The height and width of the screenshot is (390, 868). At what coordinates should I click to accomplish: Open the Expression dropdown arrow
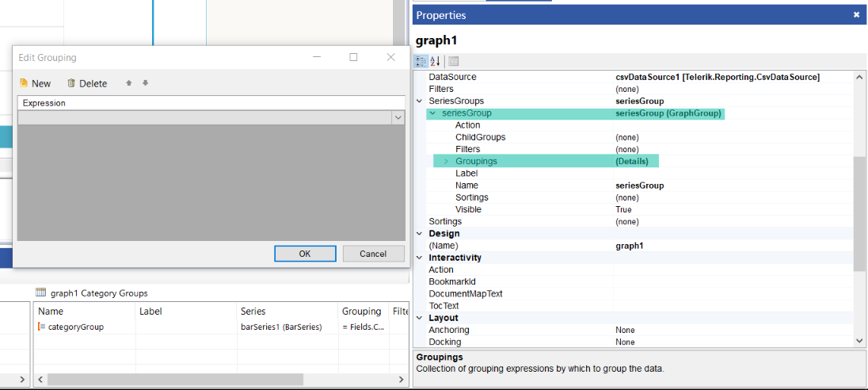[398, 117]
